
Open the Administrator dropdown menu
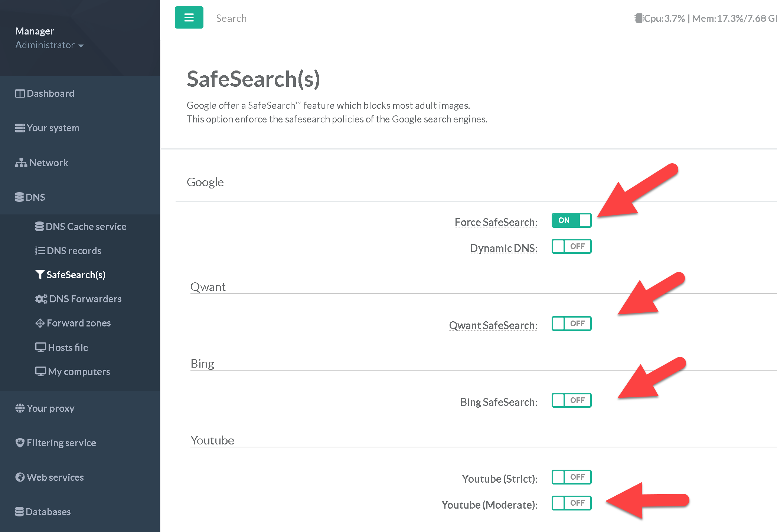[x=49, y=45]
